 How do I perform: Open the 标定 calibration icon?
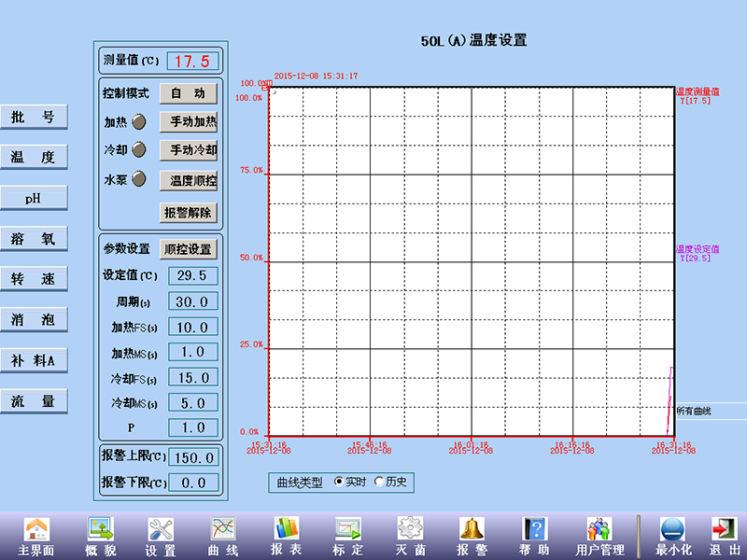[347, 529]
